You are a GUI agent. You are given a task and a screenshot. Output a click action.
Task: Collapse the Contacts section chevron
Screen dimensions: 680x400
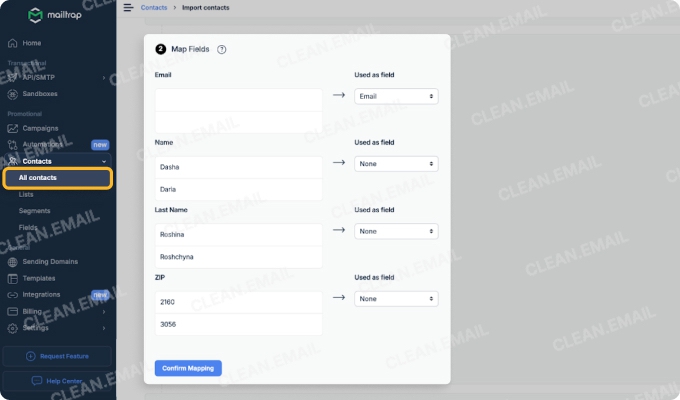pos(104,161)
